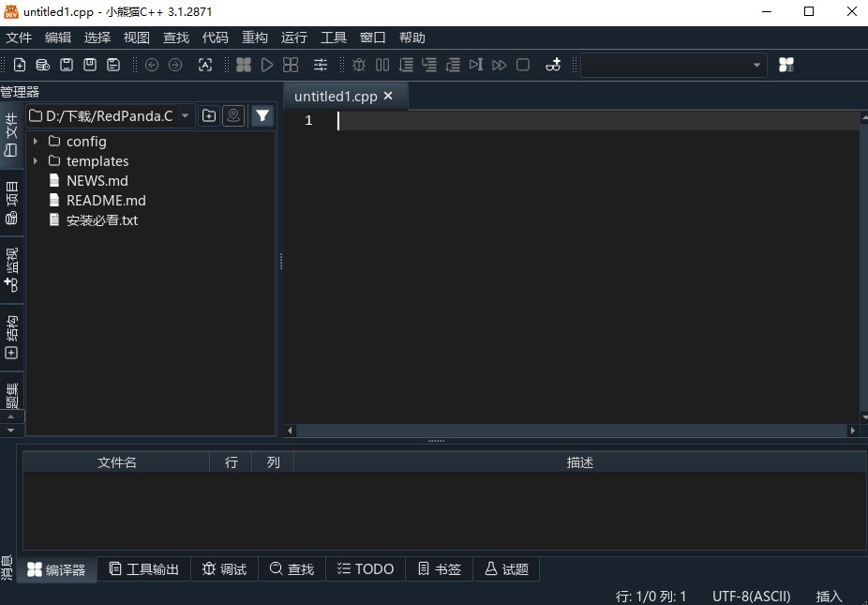Enable the filter funnel in file browser
This screenshot has height=605, width=868.
coord(262,115)
